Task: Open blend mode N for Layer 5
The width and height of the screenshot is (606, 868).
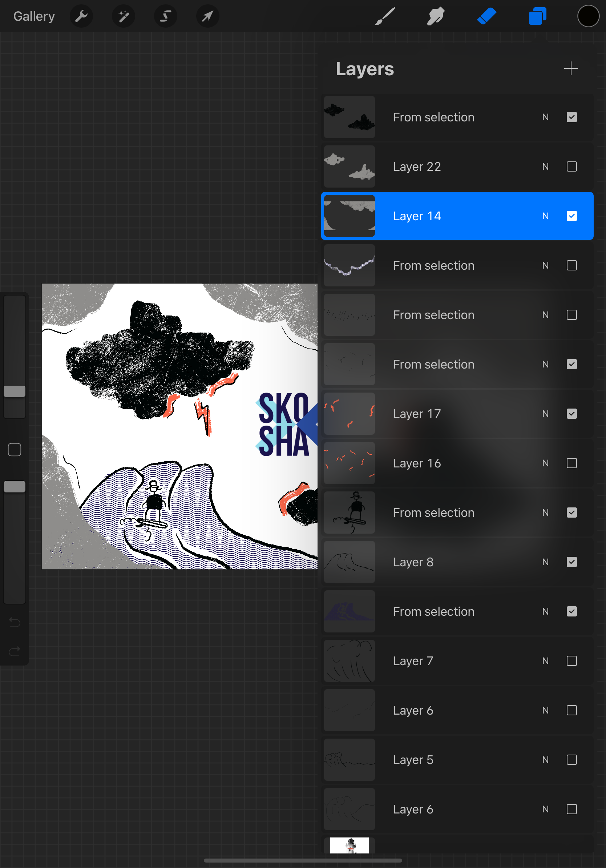Action: 545,760
